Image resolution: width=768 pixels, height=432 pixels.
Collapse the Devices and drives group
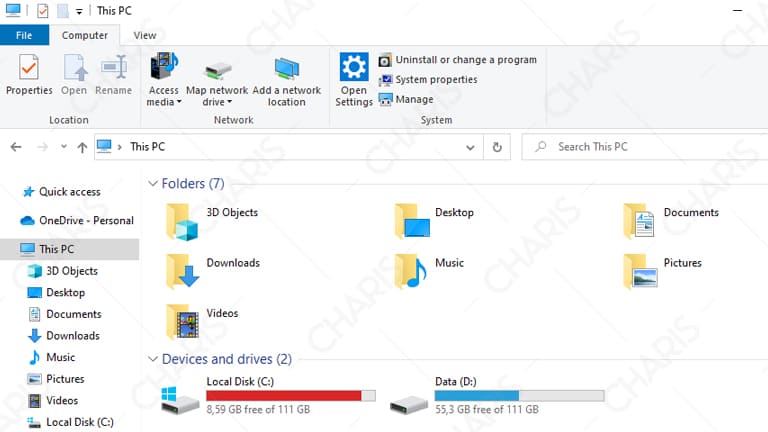point(153,359)
